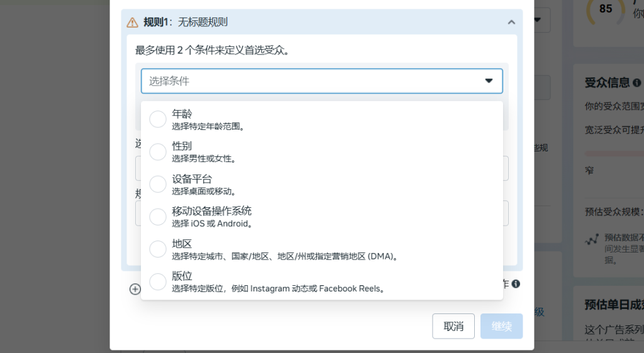The image size is (644, 353).
Task: Click the warning triangle icon beside 规则1
Action: point(132,23)
